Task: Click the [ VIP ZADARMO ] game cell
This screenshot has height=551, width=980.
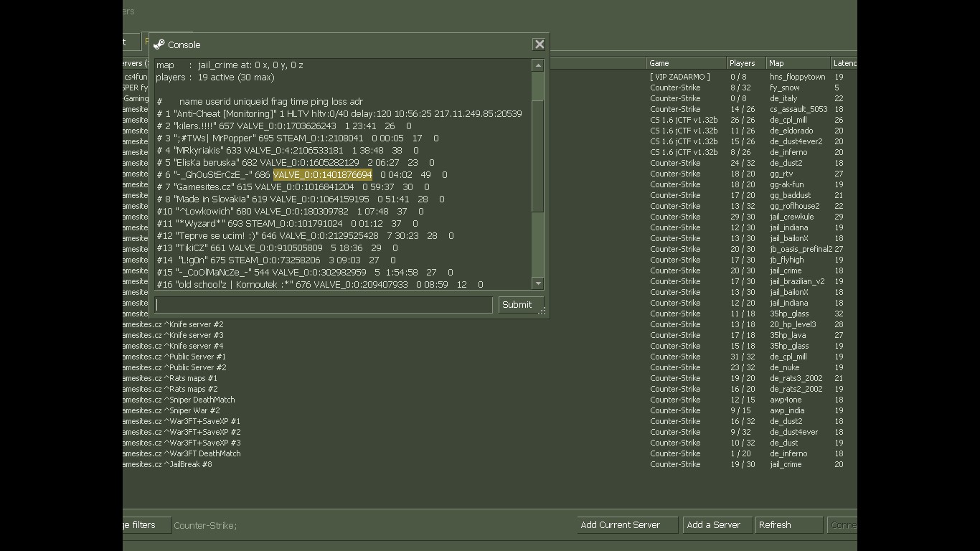Action: tap(680, 77)
